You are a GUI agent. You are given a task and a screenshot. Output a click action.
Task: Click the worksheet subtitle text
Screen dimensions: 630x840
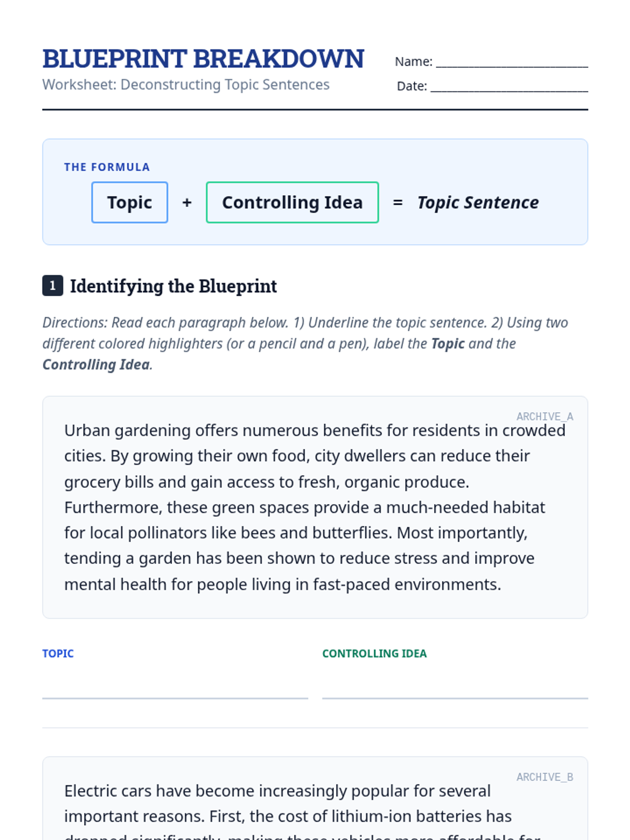[x=186, y=85]
